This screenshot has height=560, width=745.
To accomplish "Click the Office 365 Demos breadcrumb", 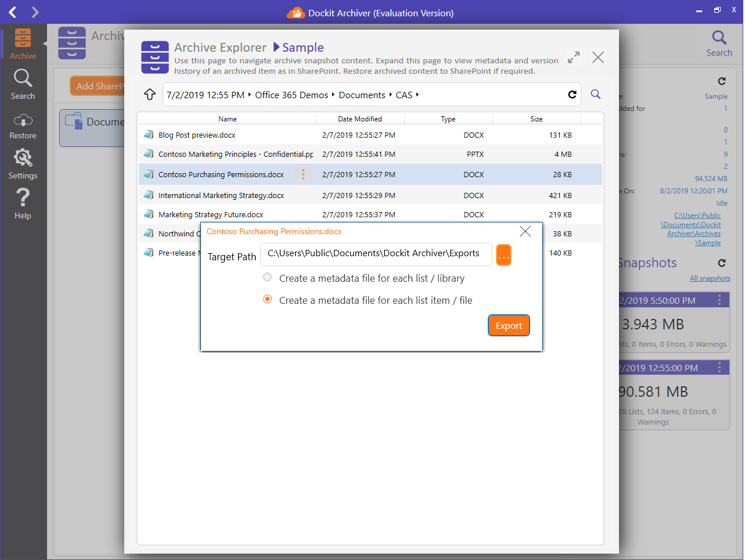I will click(x=291, y=95).
